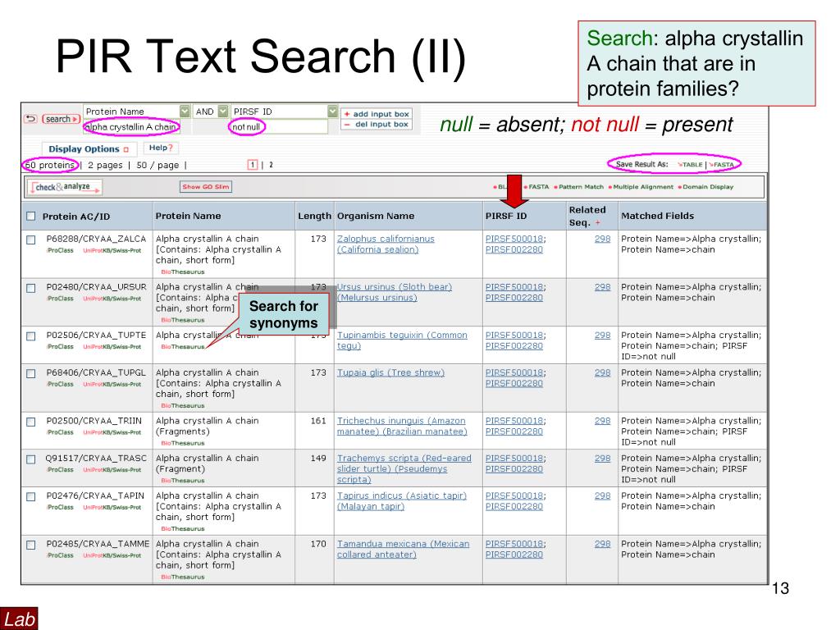Select current page 1 indicator
840x630 pixels.
[253, 165]
